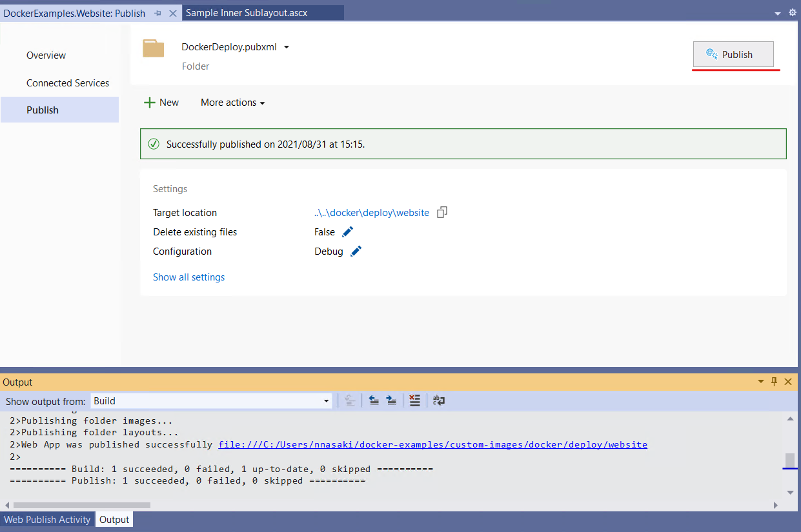The height and width of the screenshot is (532, 801).
Task: Click the 'Build: 1 succeeded' summary line
Action: (221, 469)
